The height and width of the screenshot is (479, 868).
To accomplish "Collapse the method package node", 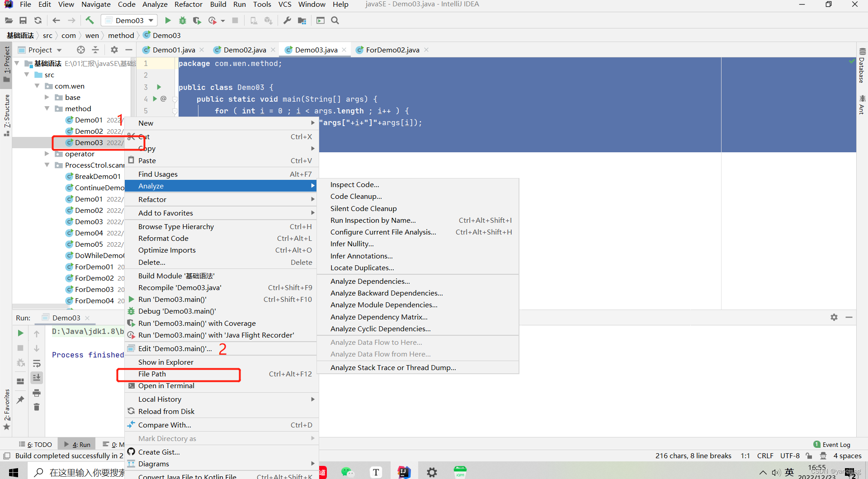I will point(47,108).
